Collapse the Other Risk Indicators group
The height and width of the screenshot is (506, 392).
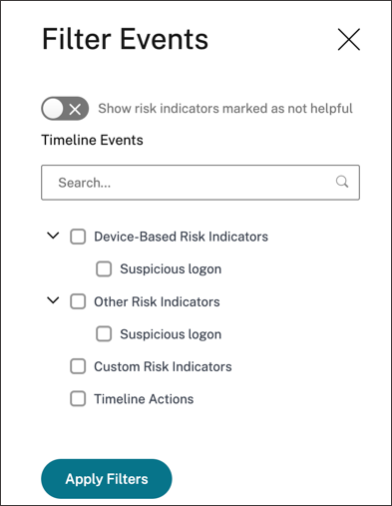coord(53,301)
